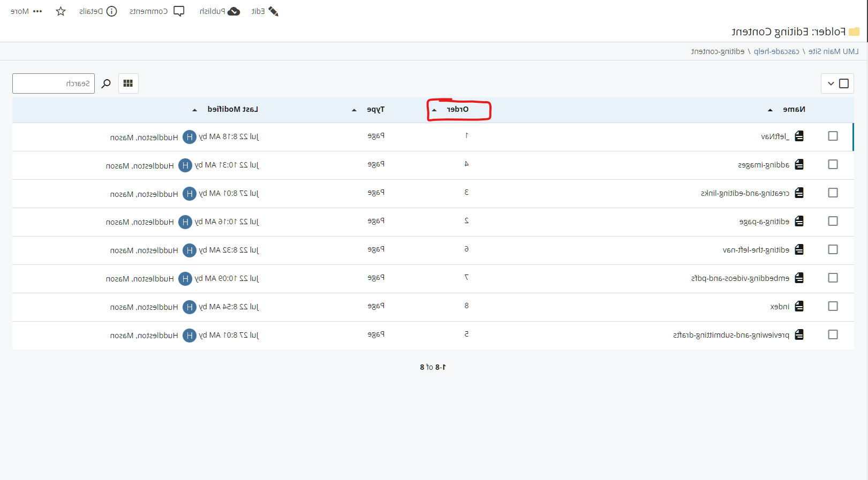Check the previewing-and-submitting-drafts row checkbox
The image size is (868, 480).
coord(833,334)
